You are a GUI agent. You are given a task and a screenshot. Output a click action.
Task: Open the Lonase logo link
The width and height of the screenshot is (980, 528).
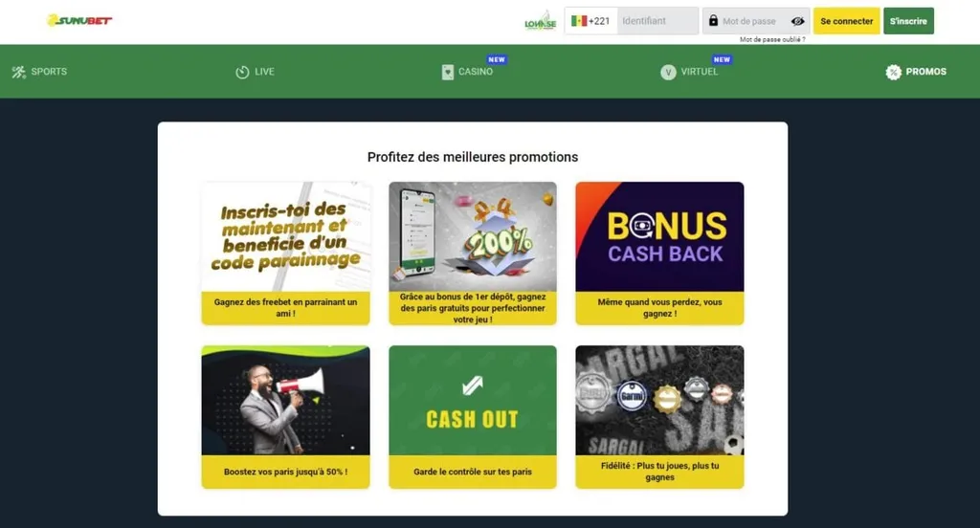pyautogui.click(x=540, y=21)
